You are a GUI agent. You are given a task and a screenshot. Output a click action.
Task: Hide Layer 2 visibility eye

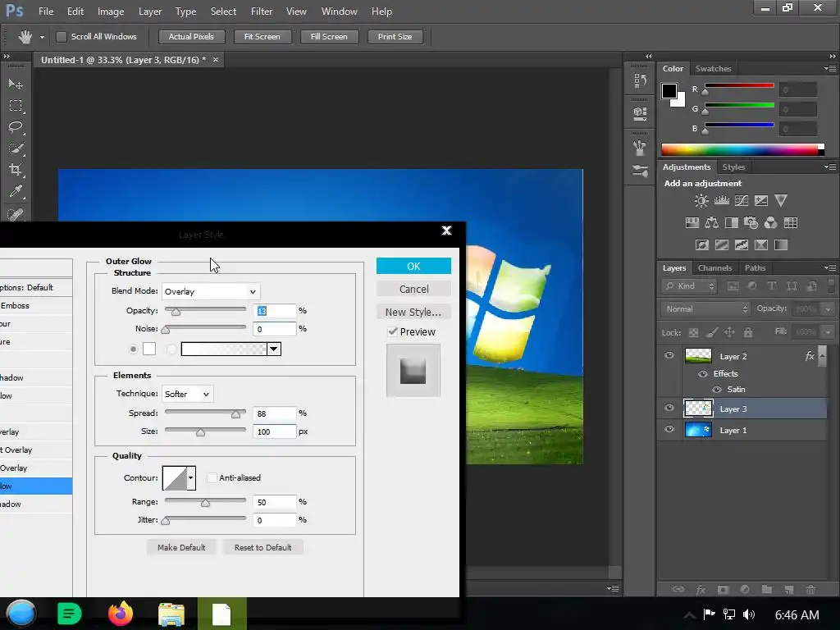point(669,356)
